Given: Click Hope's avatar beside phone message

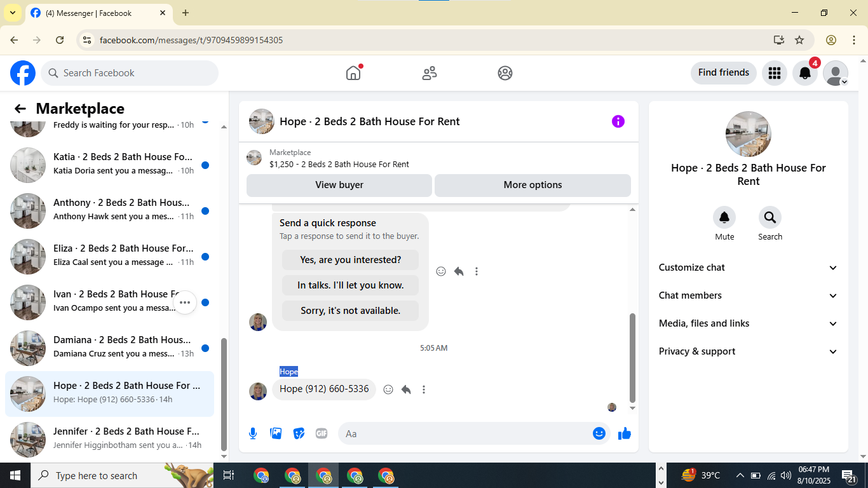Looking at the screenshot, I should coord(258,391).
